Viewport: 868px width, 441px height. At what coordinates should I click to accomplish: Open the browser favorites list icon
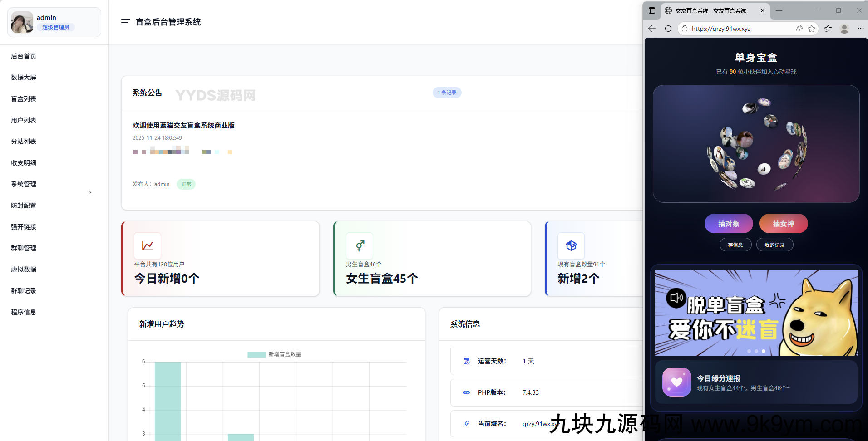tap(828, 29)
